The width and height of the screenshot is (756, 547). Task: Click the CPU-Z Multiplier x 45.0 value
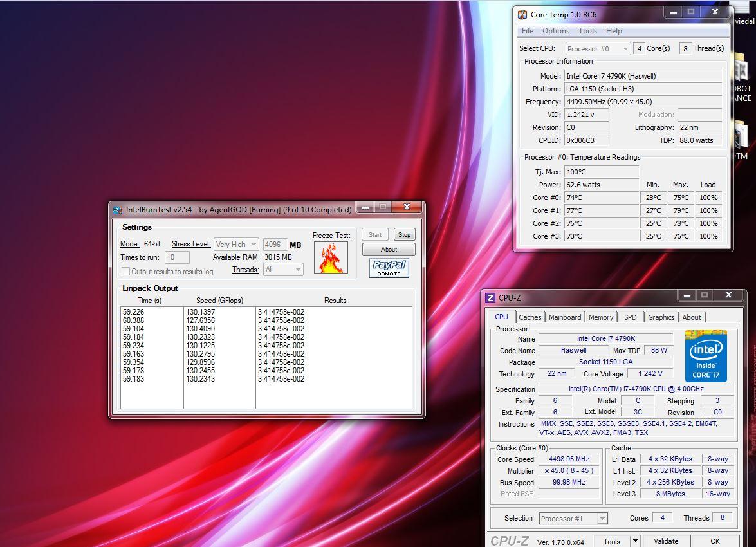pos(569,471)
